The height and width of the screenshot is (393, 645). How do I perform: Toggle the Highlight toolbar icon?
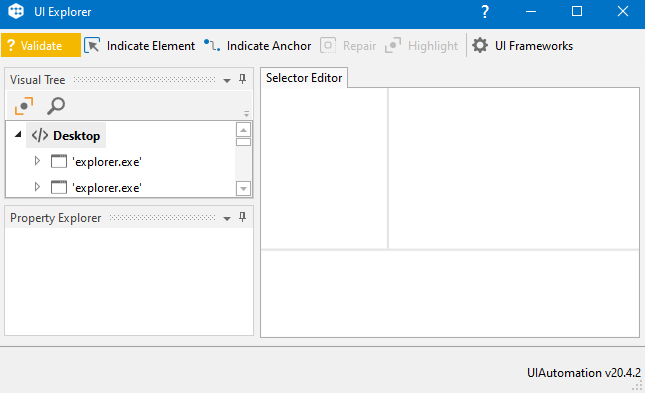[393, 45]
